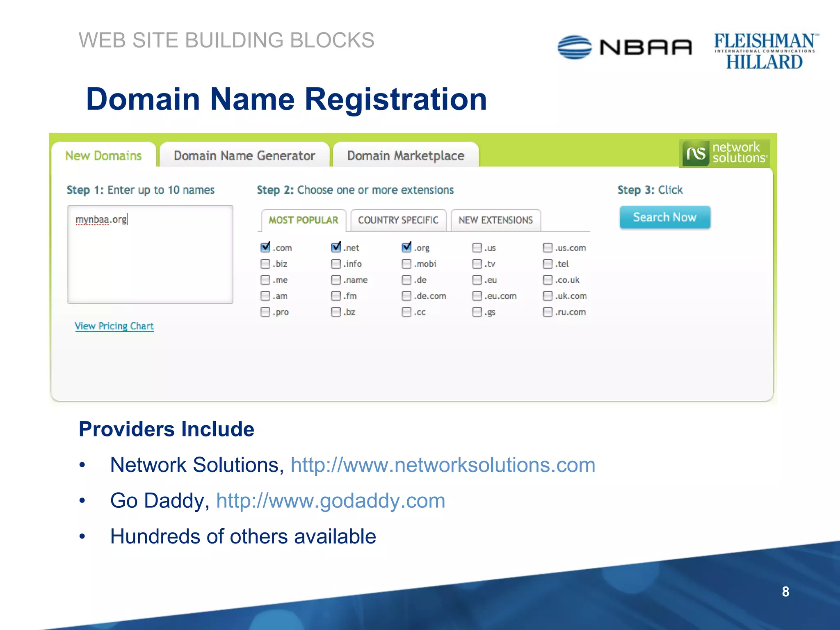Switch to Domain Marketplace tab
This screenshot has width=840, height=630.
tap(406, 155)
